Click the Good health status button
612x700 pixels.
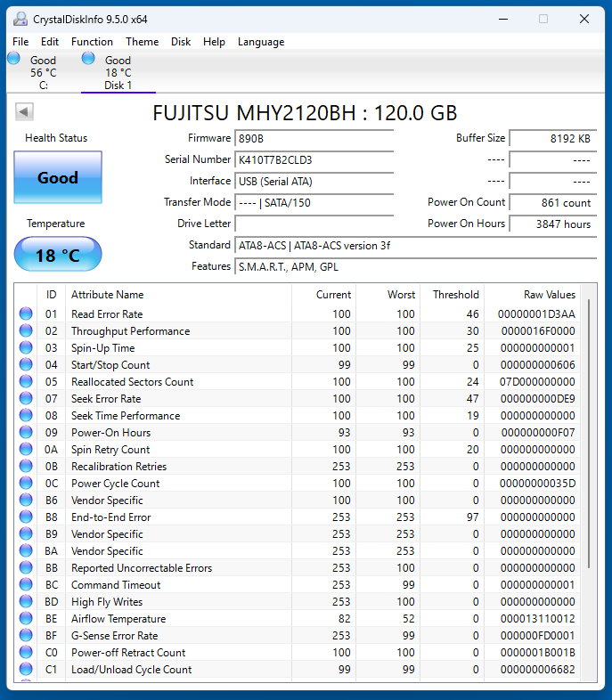pyautogui.click(x=58, y=177)
